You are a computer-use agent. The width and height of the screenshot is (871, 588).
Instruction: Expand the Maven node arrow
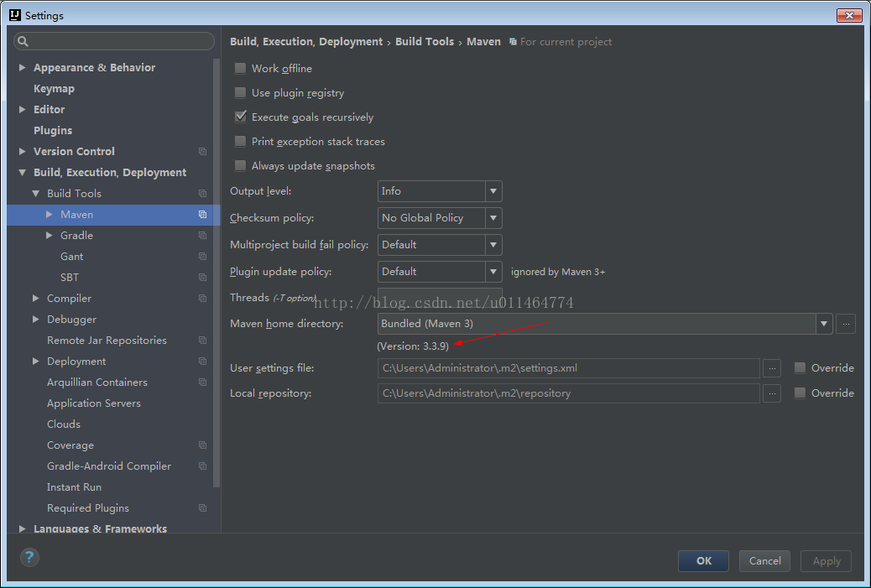[50, 215]
